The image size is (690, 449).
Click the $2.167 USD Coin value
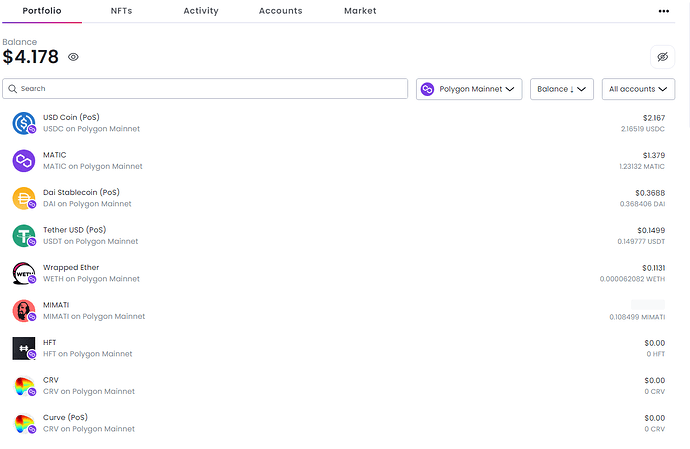[654, 118]
